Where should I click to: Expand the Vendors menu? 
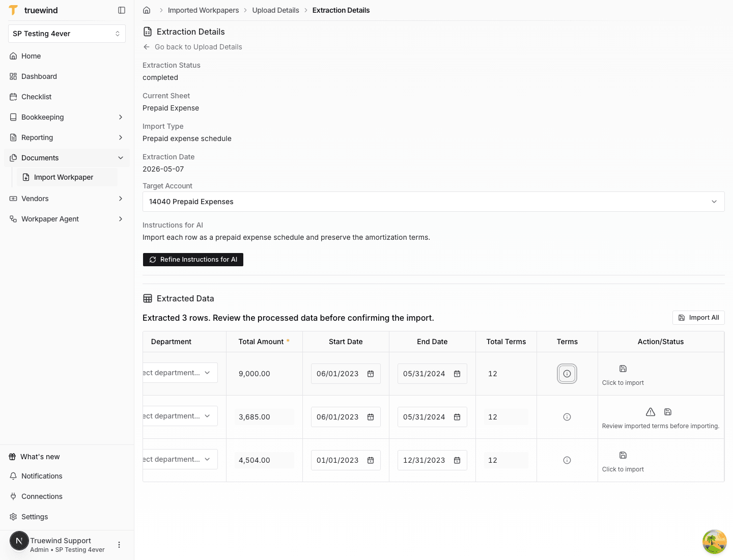click(67, 199)
